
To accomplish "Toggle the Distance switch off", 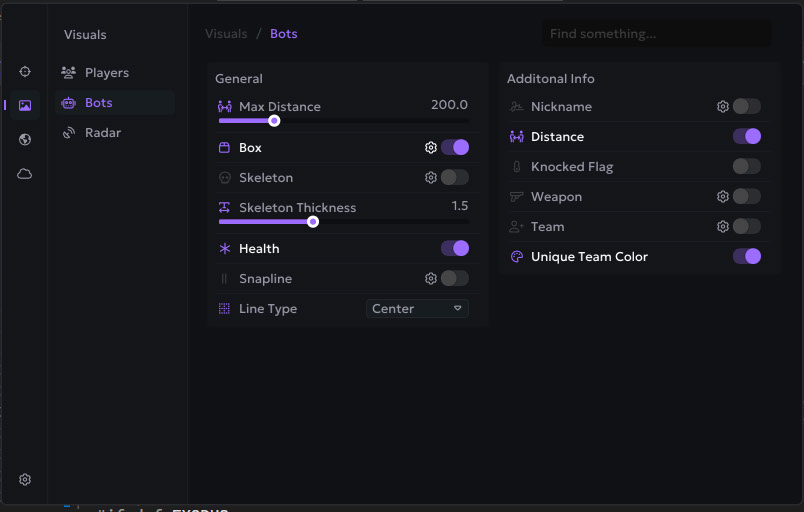I will [746, 136].
